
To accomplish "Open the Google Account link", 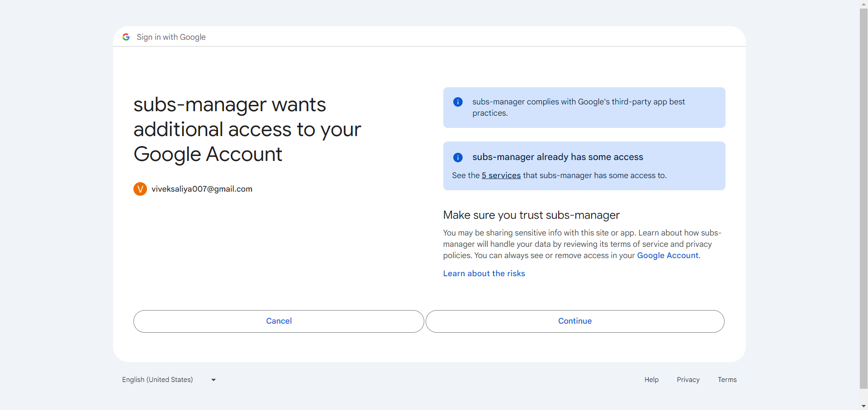I will [x=668, y=255].
